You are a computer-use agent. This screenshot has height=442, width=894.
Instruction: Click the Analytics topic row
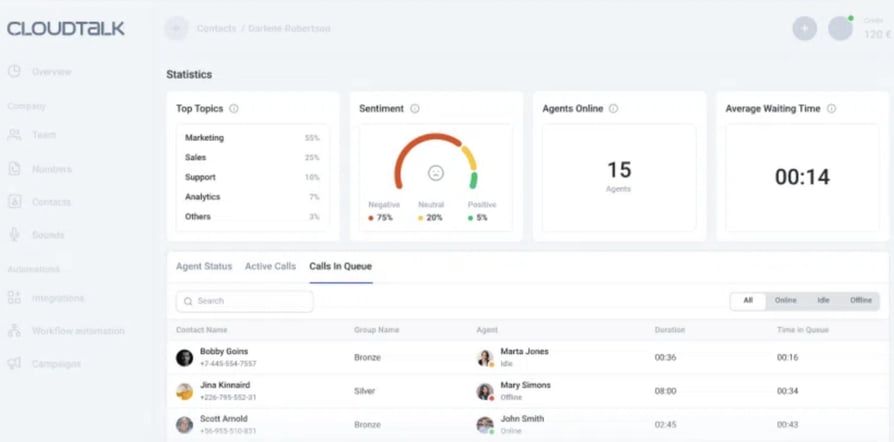tap(252, 197)
